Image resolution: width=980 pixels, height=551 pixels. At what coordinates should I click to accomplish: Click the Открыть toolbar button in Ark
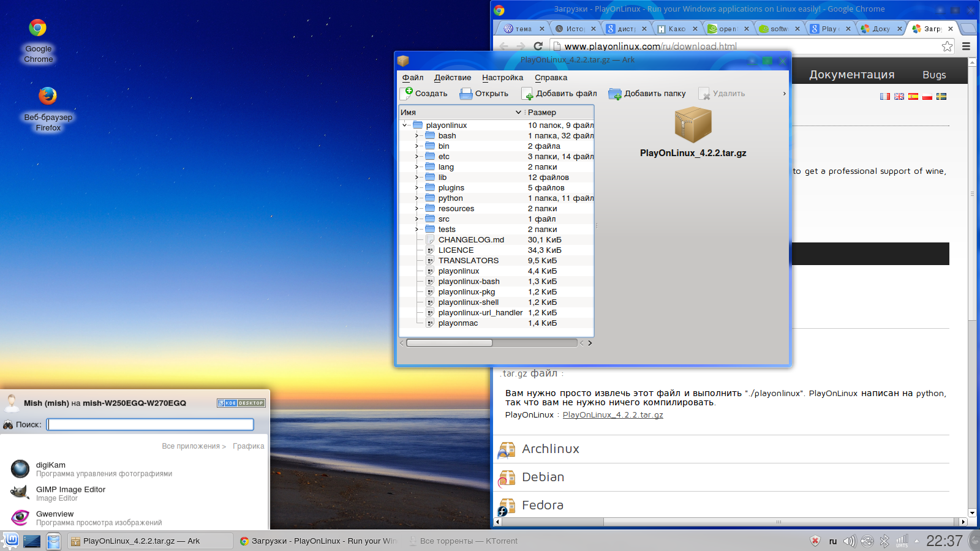click(484, 94)
